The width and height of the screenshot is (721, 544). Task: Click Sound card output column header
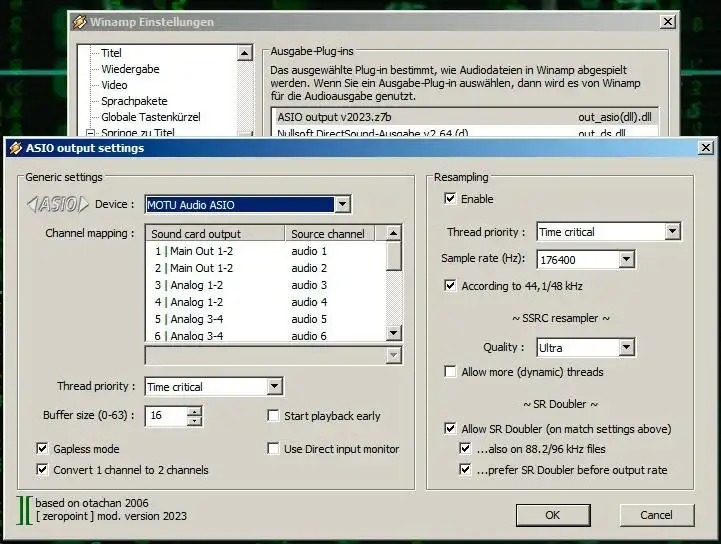pos(215,234)
